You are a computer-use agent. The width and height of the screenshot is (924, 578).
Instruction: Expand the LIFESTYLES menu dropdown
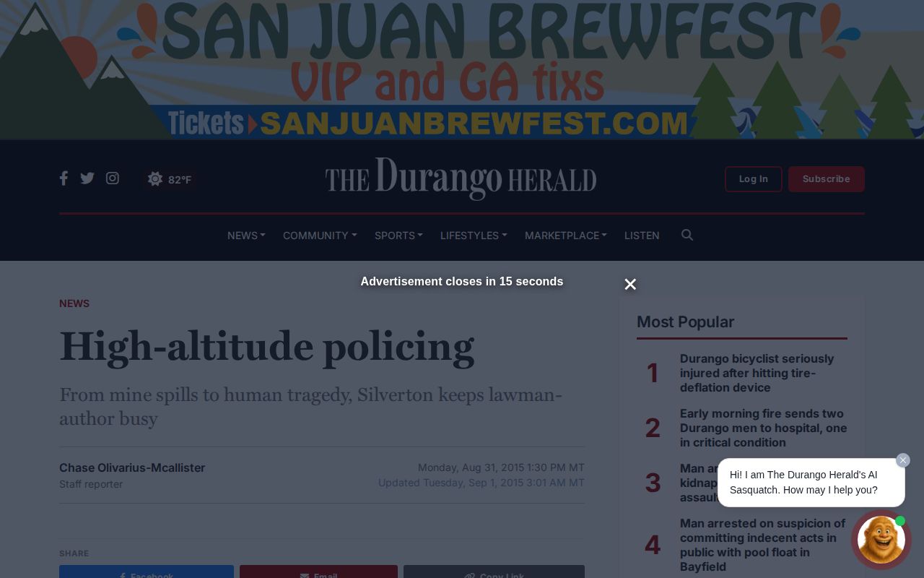pos(474,236)
